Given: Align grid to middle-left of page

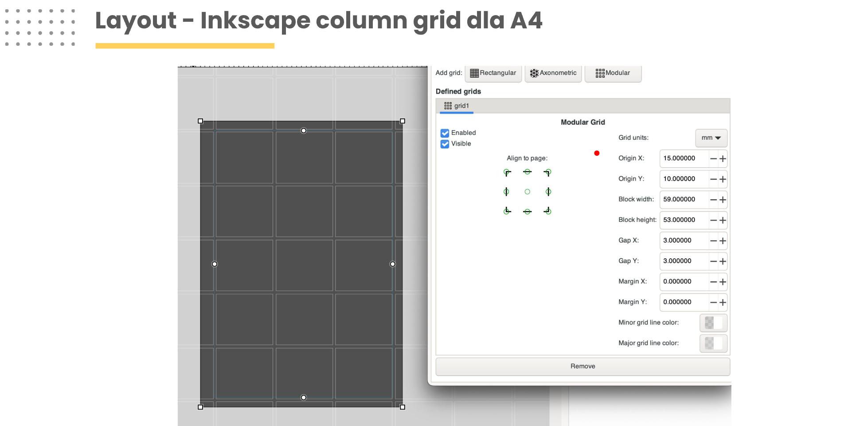Looking at the screenshot, I should point(506,192).
